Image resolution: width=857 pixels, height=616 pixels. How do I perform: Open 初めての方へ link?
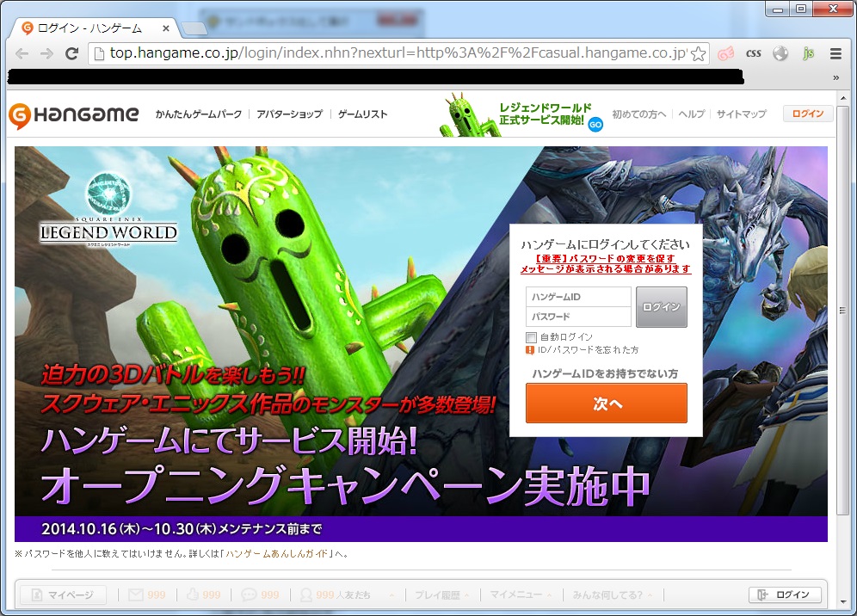pos(639,114)
